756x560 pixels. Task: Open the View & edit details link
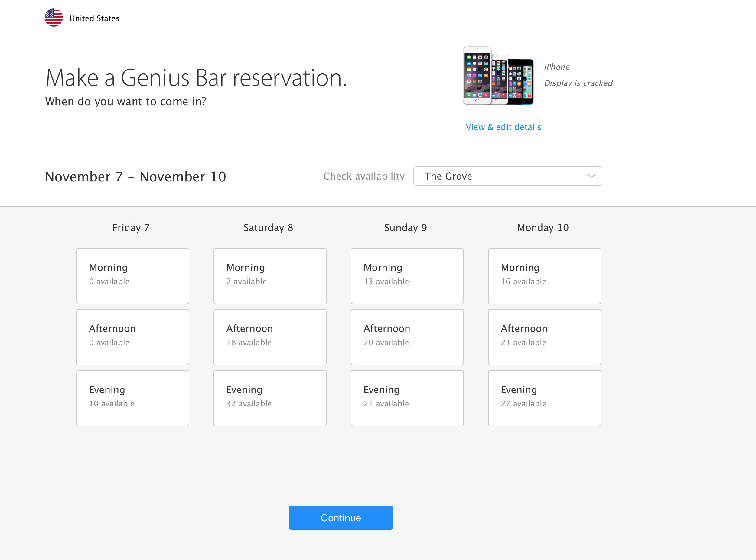(x=503, y=127)
